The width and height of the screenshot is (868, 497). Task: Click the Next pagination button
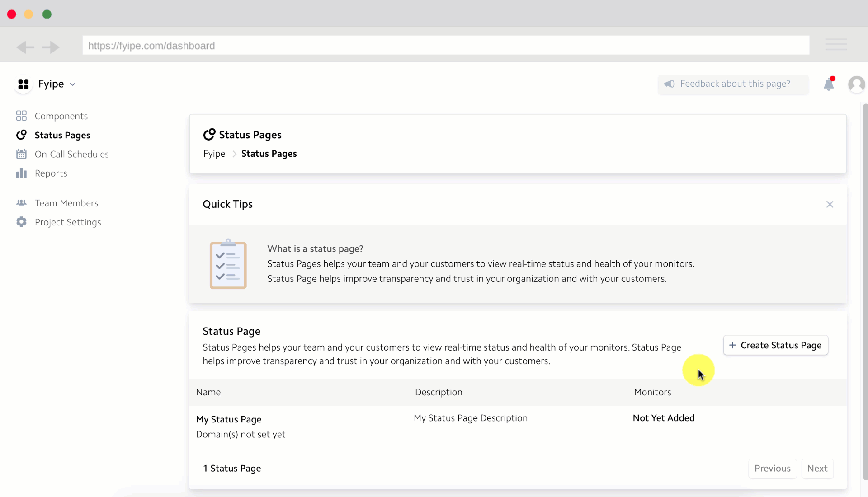tap(817, 469)
